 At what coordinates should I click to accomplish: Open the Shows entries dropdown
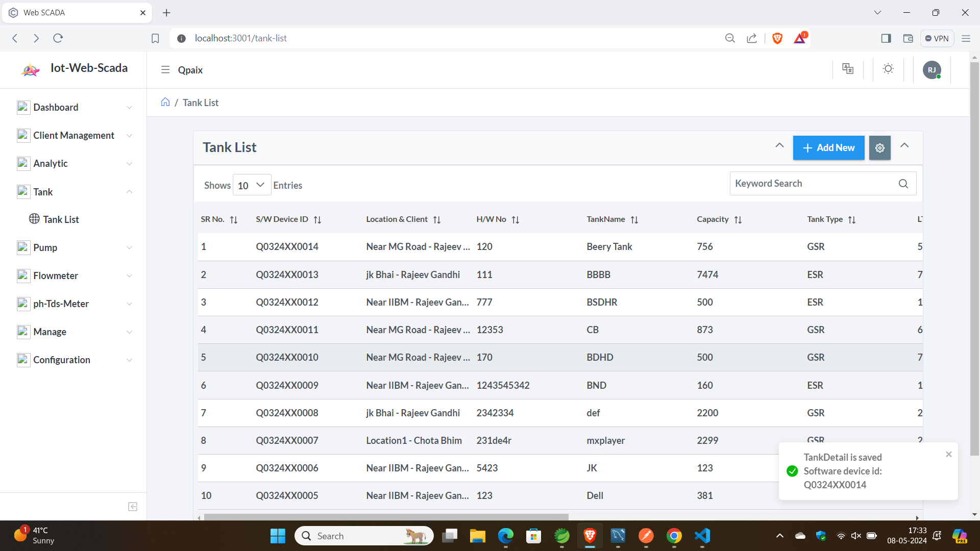[252, 185]
